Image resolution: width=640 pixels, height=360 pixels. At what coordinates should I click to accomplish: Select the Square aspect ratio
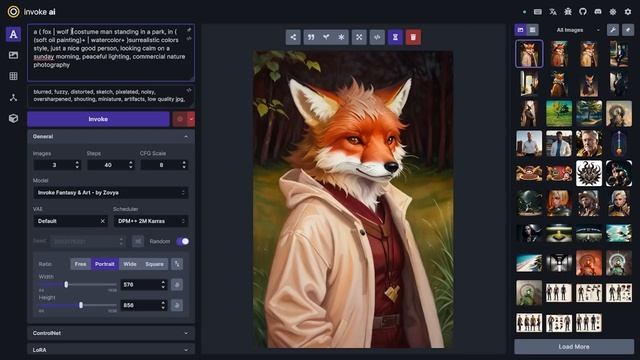[154, 264]
